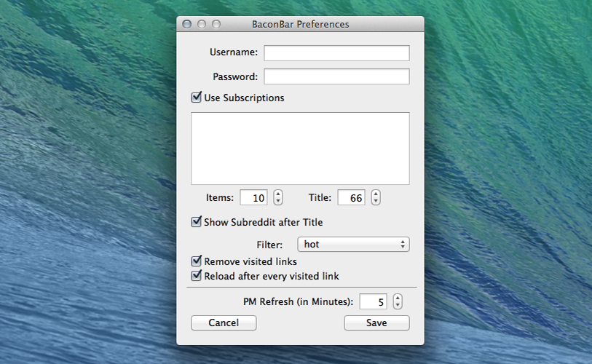
Task: Click the Password text field
Action: tap(336, 76)
